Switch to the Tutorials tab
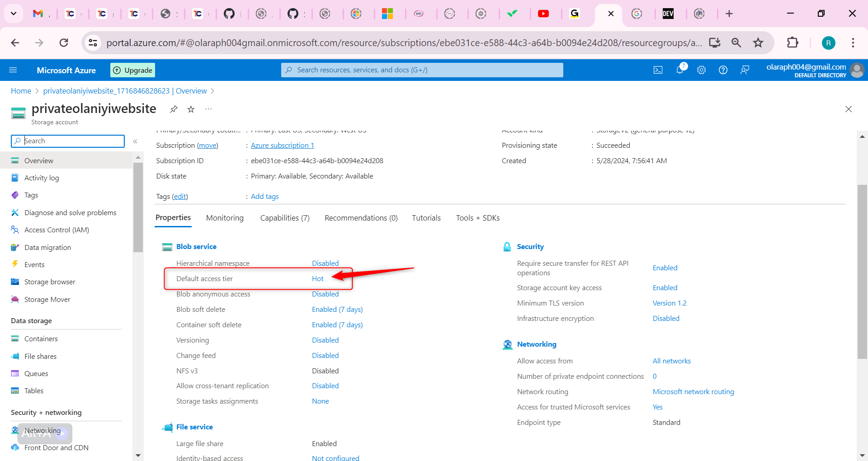Screen dimensions: 868x461 426,218
